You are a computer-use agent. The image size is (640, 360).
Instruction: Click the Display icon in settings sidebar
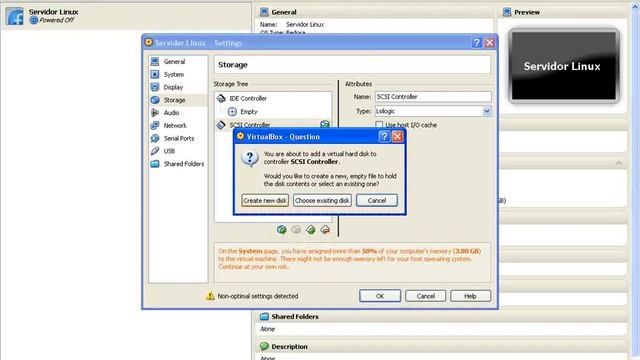[x=155, y=87]
